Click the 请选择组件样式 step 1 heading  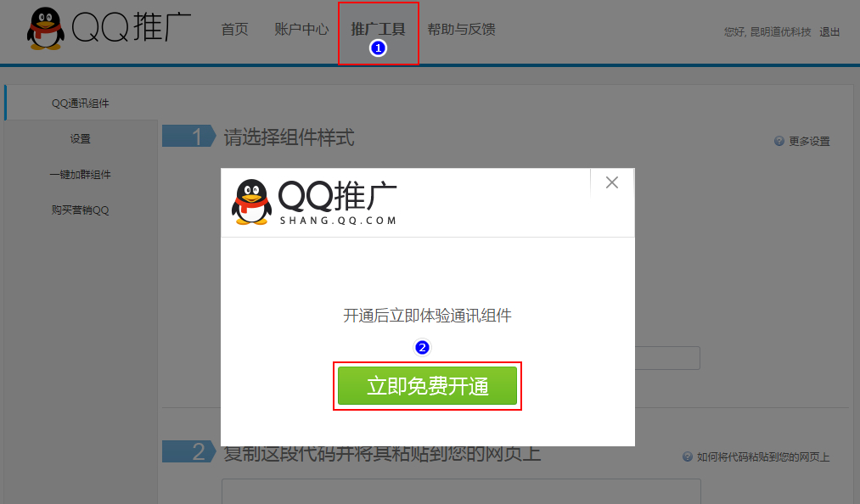pyautogui.click(x=289, y=137)
